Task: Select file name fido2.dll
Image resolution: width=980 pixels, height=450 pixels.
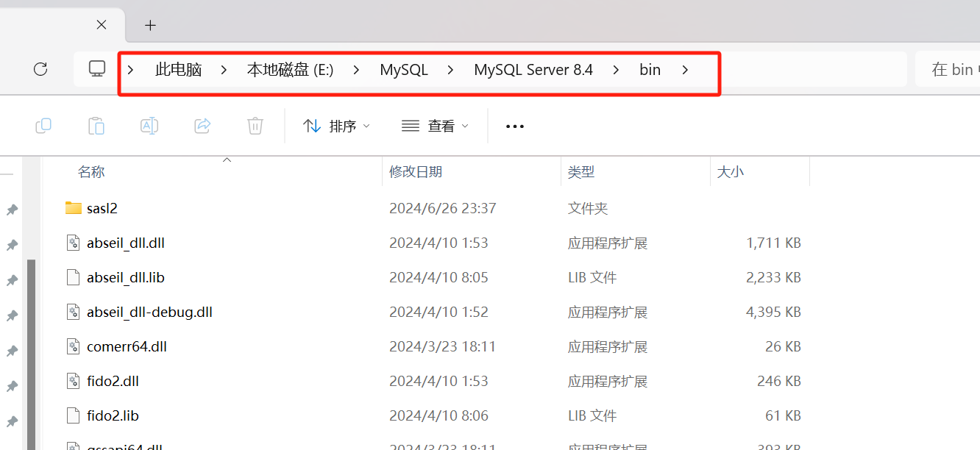Action: pyautogui.click(x=113, y=381)
